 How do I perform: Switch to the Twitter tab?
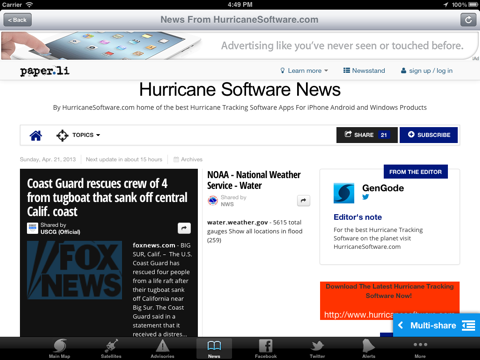pos(317,349)
